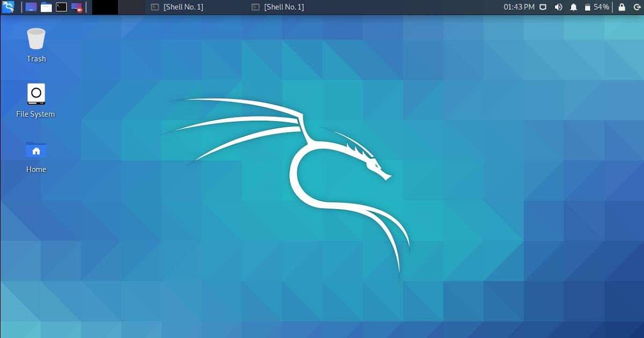The image size is (644, 338).
Task: Open a terminal from the panel launcher
Action: pyautogui.click(x=61, y=7)
